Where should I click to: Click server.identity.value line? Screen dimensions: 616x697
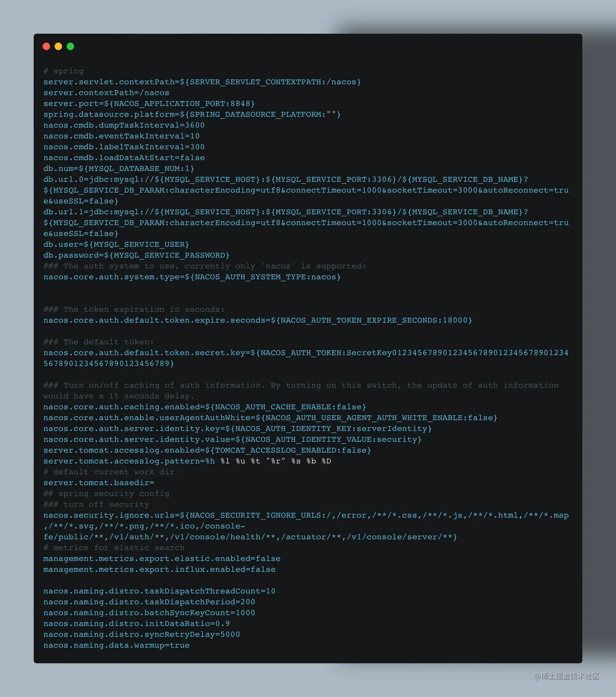click(233, 439)
